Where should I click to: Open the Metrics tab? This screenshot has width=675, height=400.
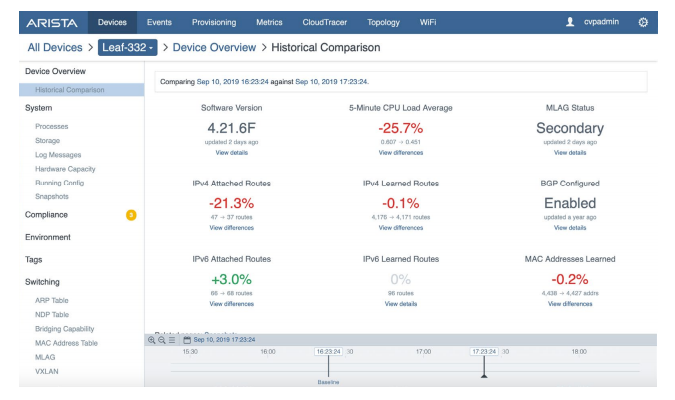269,22
